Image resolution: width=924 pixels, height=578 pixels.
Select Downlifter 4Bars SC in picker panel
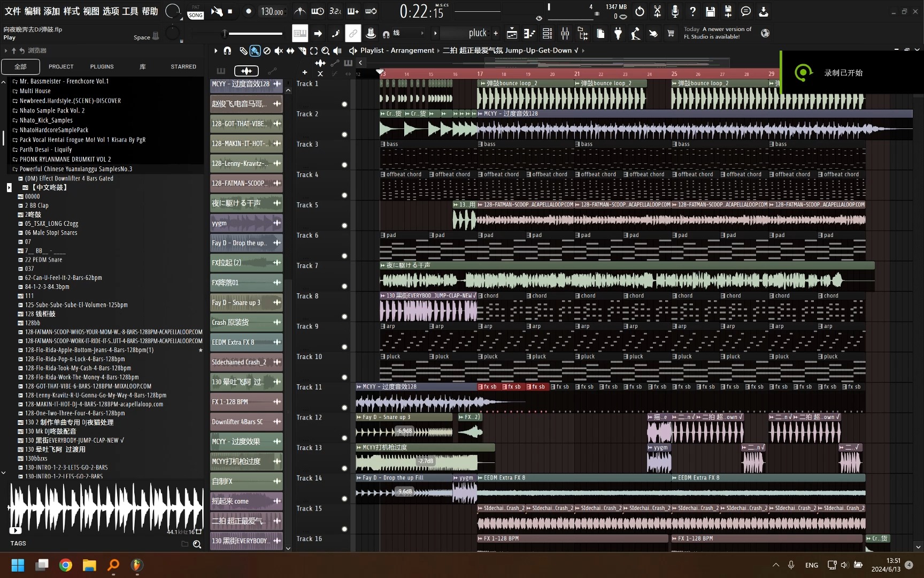pyautogui.click(x=247, y=422)
